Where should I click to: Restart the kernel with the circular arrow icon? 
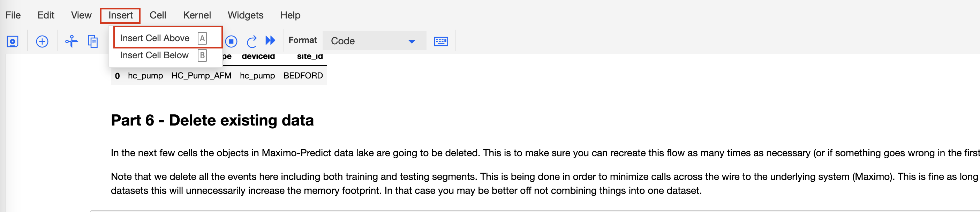(251, 41)
